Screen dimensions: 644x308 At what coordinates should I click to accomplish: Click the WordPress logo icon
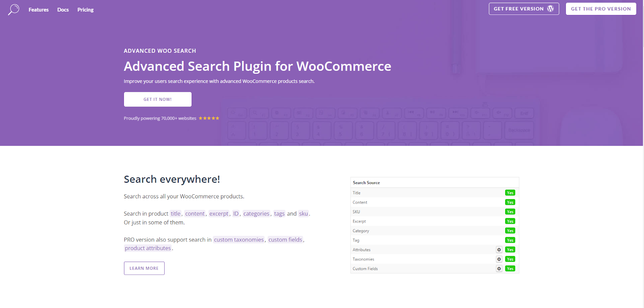click(550, 9)
